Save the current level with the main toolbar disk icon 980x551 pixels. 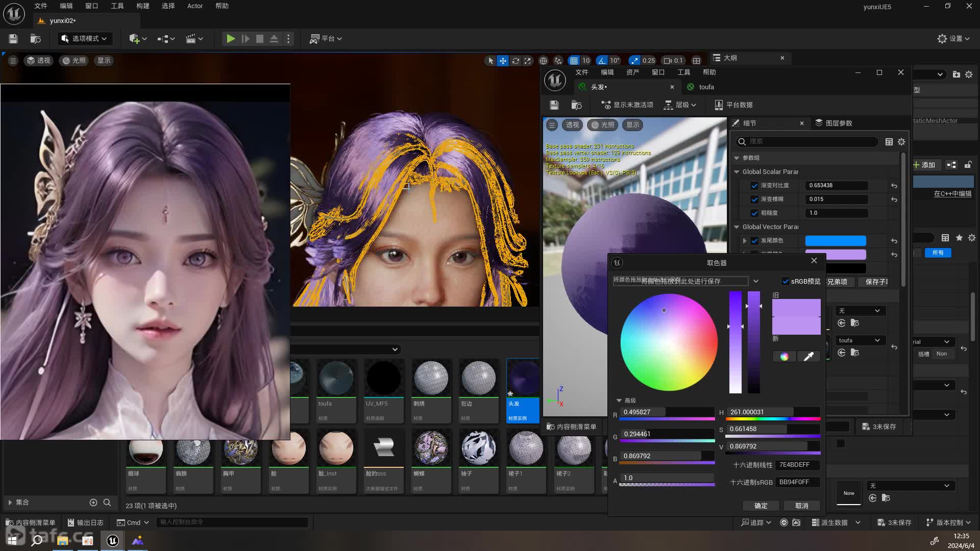13,39
